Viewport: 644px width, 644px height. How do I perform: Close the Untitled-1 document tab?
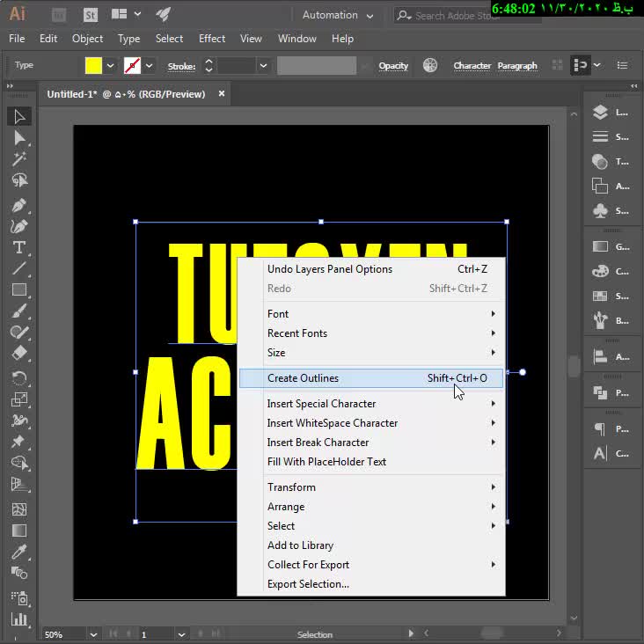point(222,93)
